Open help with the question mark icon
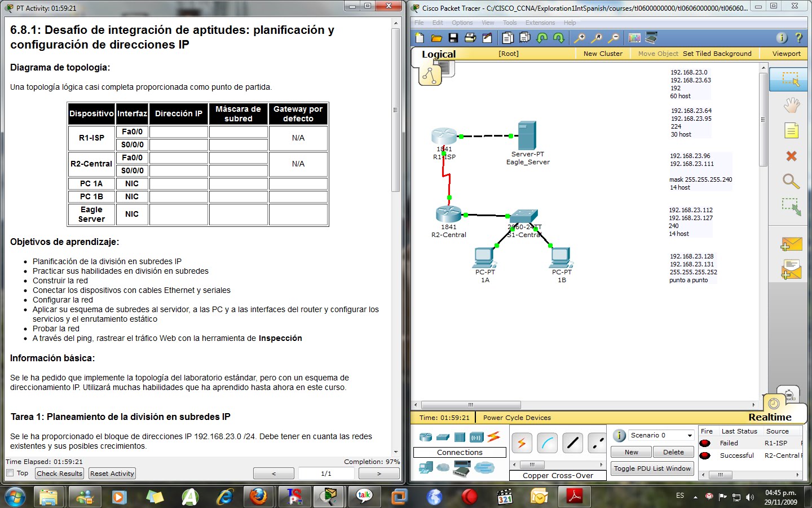Viewport: 812px width, 508px height. click(798, 38)
